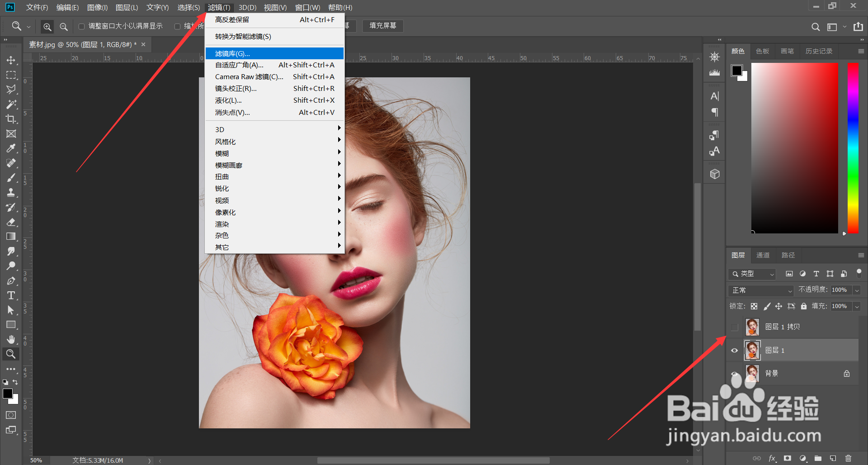The width and height of the screenshot is (868, 465).
Task: Select the Move tool
Action: pos(11,60)
